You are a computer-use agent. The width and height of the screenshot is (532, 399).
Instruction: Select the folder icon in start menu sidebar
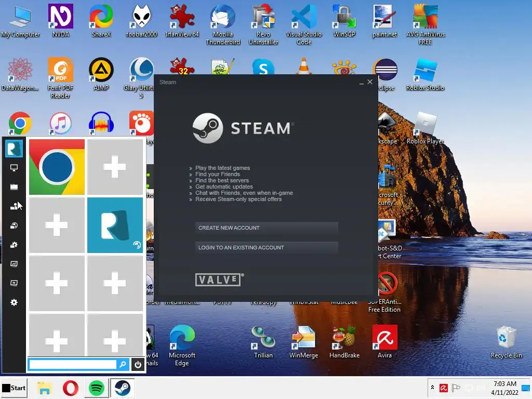(14, 187)
